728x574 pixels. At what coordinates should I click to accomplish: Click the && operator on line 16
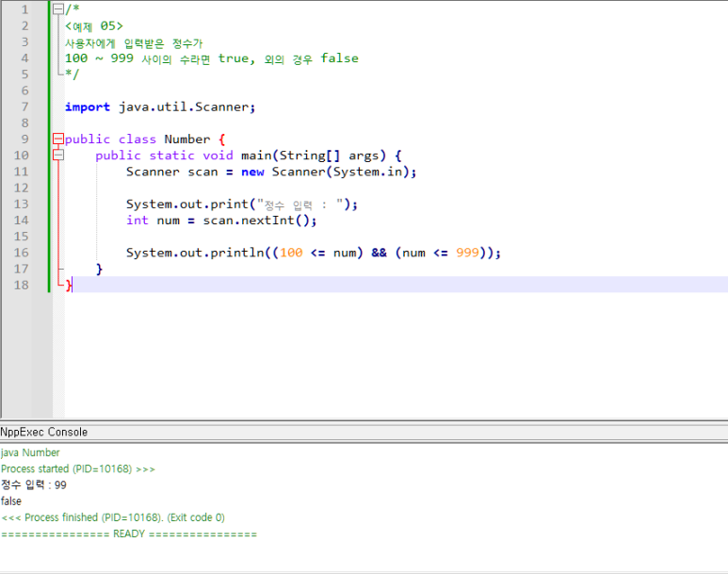click(379, 253)
